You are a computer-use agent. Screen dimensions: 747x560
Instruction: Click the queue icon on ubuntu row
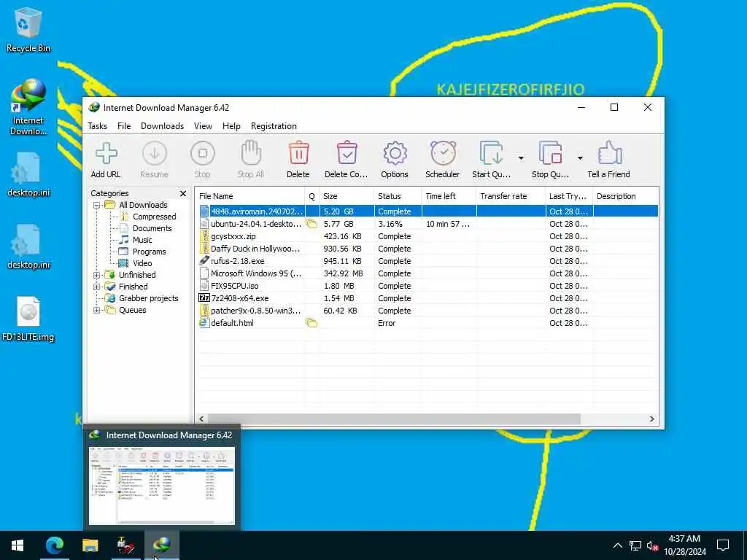point(311,224)
